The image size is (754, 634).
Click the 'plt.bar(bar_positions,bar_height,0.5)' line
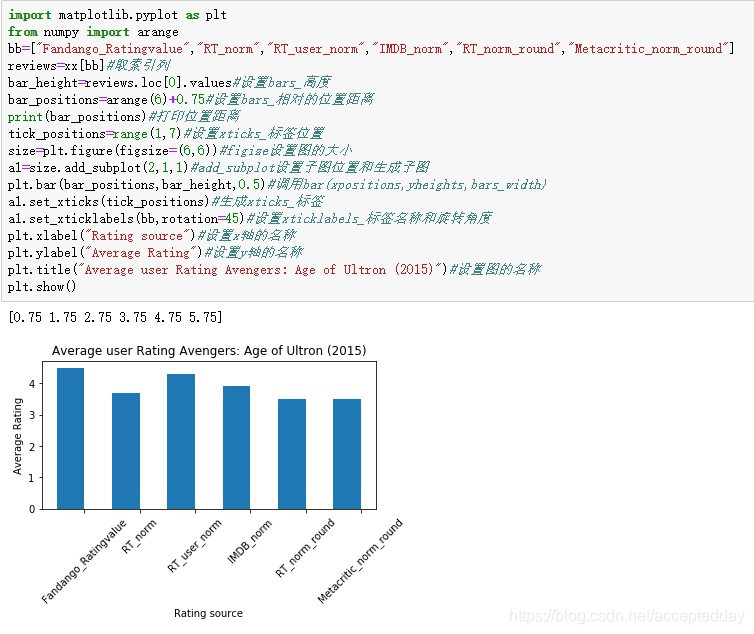click(277, 184)
